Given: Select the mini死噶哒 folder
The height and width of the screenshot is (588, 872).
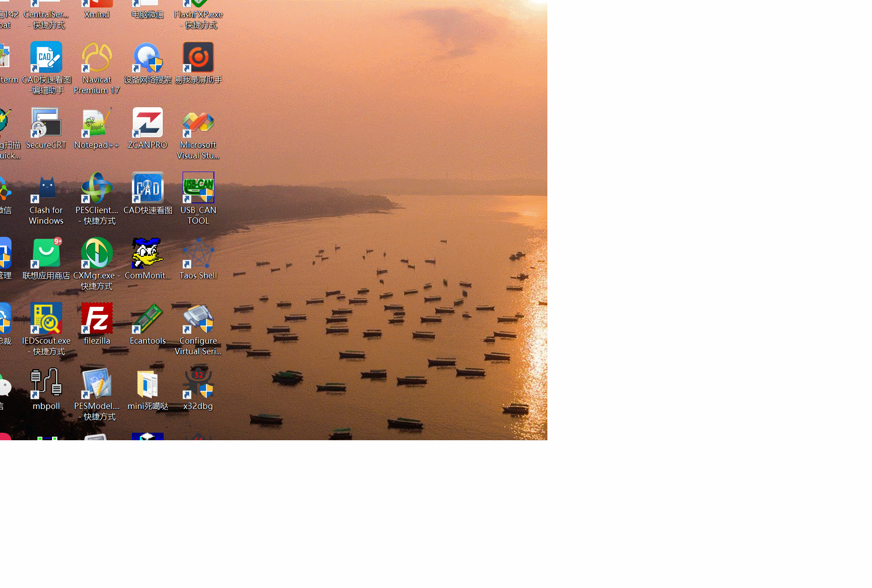Looking at the screenshot, I should click(x=147, y=384).
